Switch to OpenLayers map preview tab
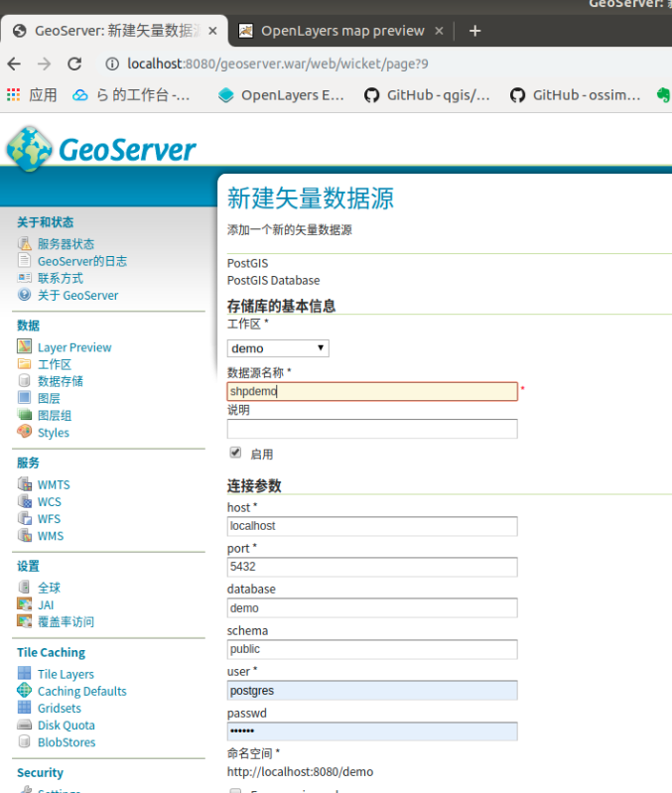The width and height of the screenshot is (672, 793). point(341,31)
